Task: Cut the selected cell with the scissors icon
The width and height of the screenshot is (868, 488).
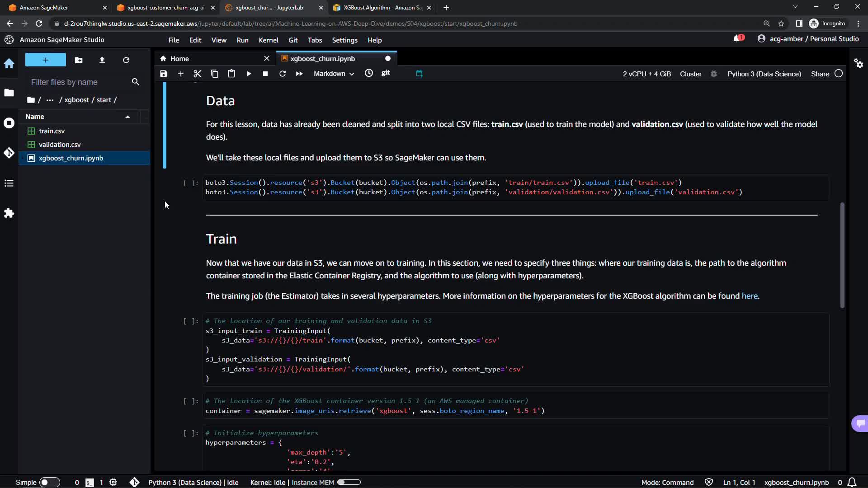Action: (x=197, y=74)
